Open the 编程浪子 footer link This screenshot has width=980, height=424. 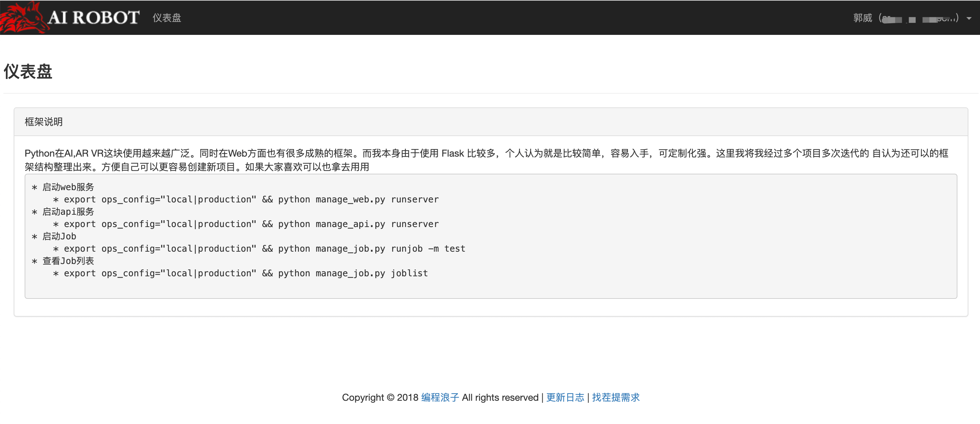pos(440,397)
